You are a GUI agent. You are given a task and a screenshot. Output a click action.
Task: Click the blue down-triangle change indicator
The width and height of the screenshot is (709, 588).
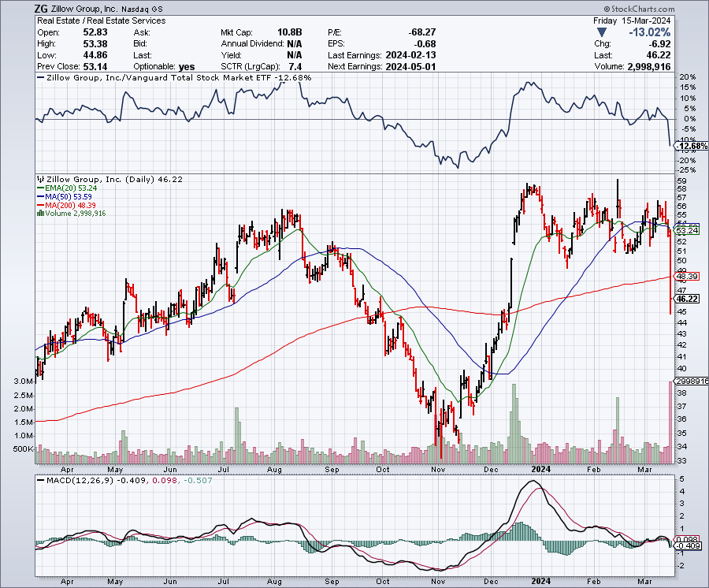(601, 32)
